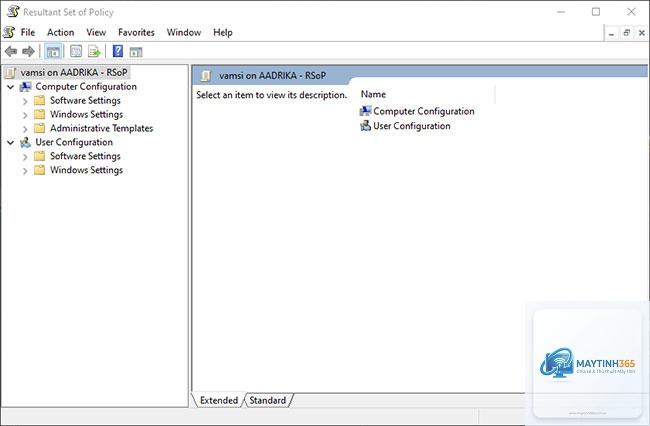Screen dimensions: 650x426
Task: Collapse the Computer Configuration tree node
Action: coord(11,87)
